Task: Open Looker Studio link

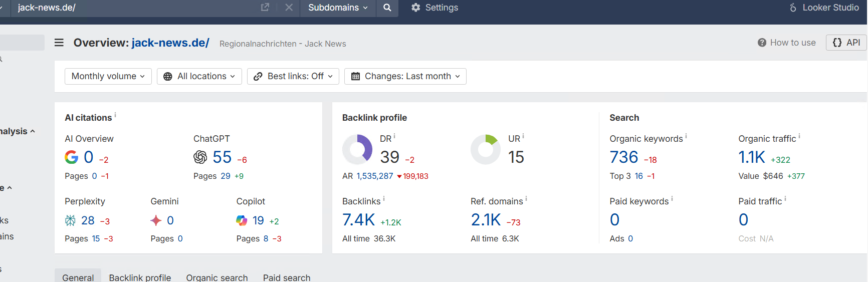Action: pos(824,8)
